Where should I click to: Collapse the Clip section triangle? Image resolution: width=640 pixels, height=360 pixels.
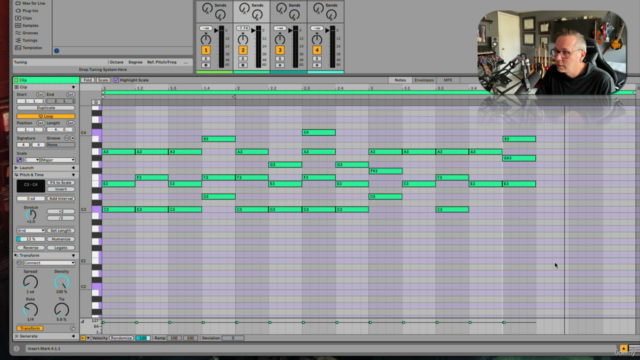coord(73,87)
